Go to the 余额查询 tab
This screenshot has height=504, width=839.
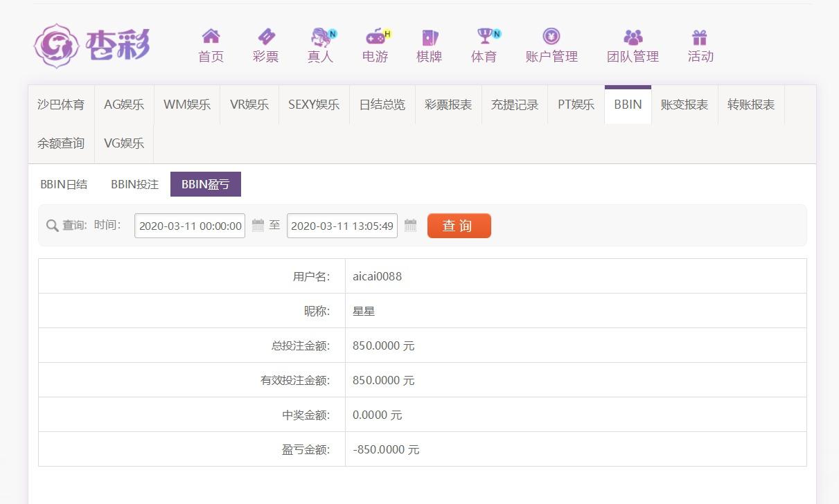[x=61, y=144]
